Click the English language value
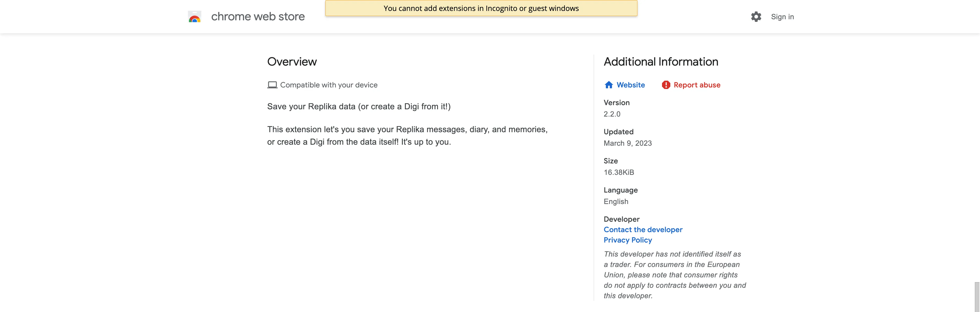Screen dimensions: 980x312 (x=615, y=202)
